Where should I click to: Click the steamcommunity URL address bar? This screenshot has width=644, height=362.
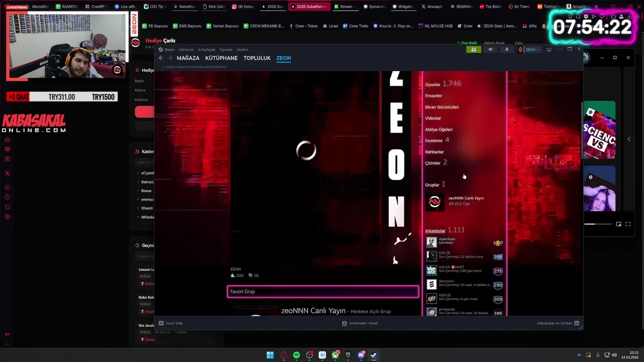197,67
